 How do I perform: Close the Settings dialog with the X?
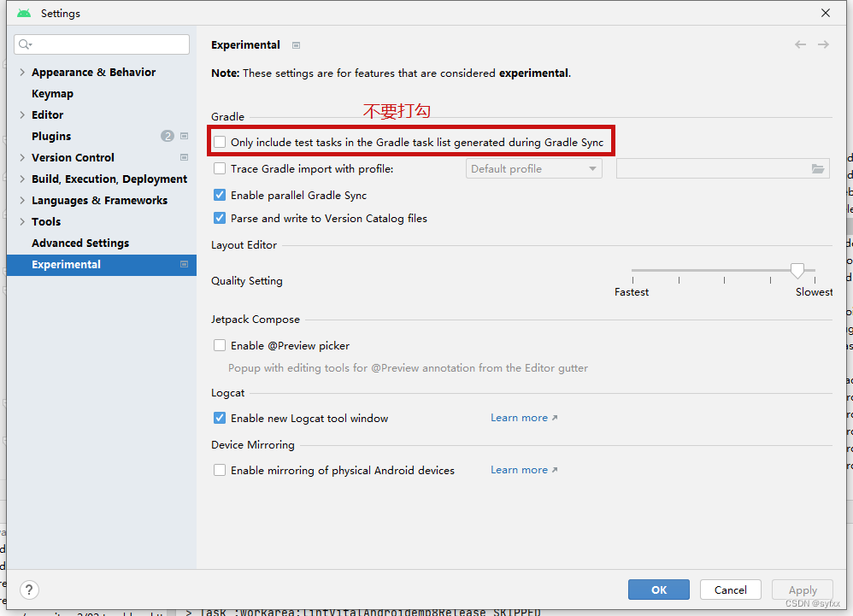826,13
